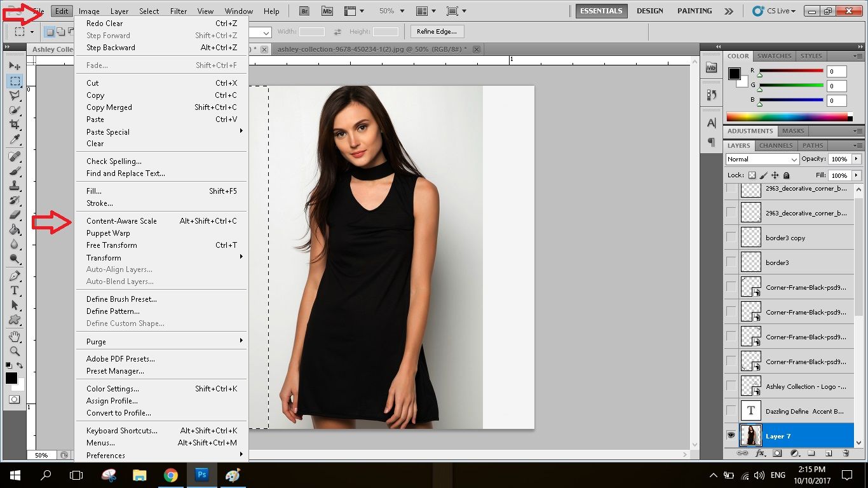Show the Ashley Collection - Logo layer
868x488 pixels.
(731, 386)
